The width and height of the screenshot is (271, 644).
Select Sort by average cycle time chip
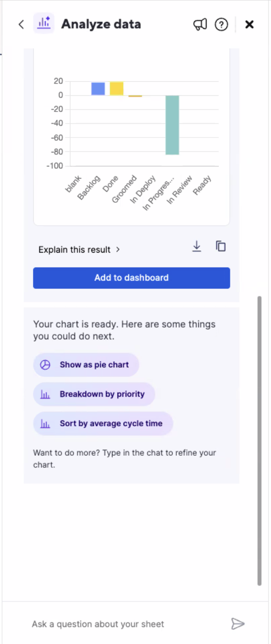[103, 423]
